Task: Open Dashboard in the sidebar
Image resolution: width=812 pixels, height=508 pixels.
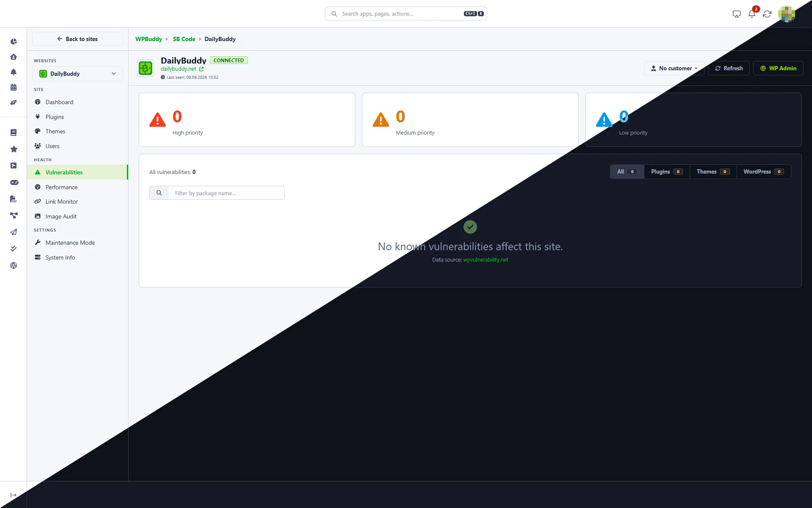Action: pyautogui.click(x=77, y=102)
